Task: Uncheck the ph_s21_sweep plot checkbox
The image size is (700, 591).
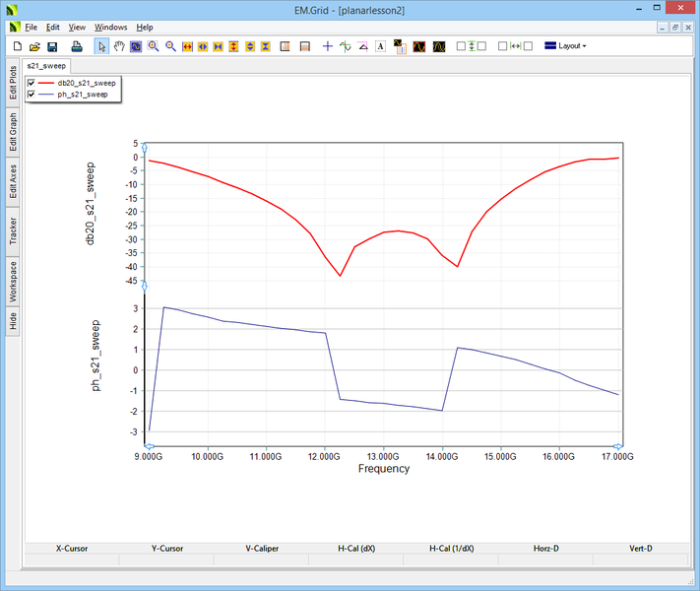Action: pos(32,95)
